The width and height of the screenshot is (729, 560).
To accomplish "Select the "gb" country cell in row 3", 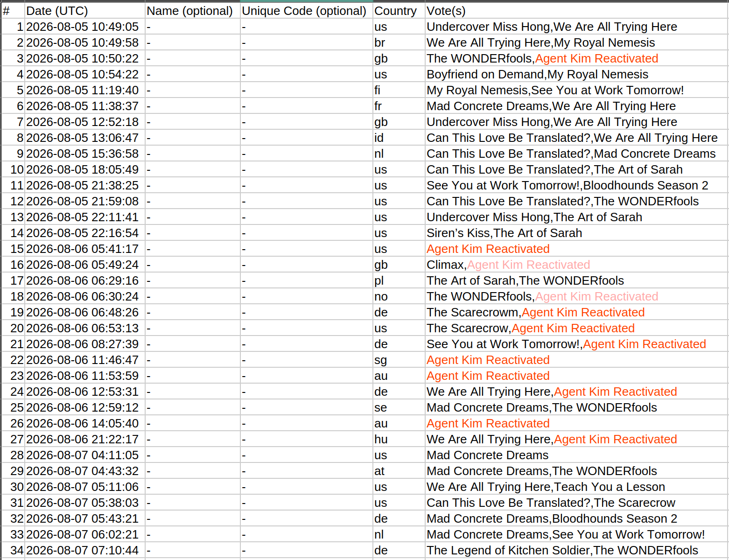I will (x=399, y=58).
